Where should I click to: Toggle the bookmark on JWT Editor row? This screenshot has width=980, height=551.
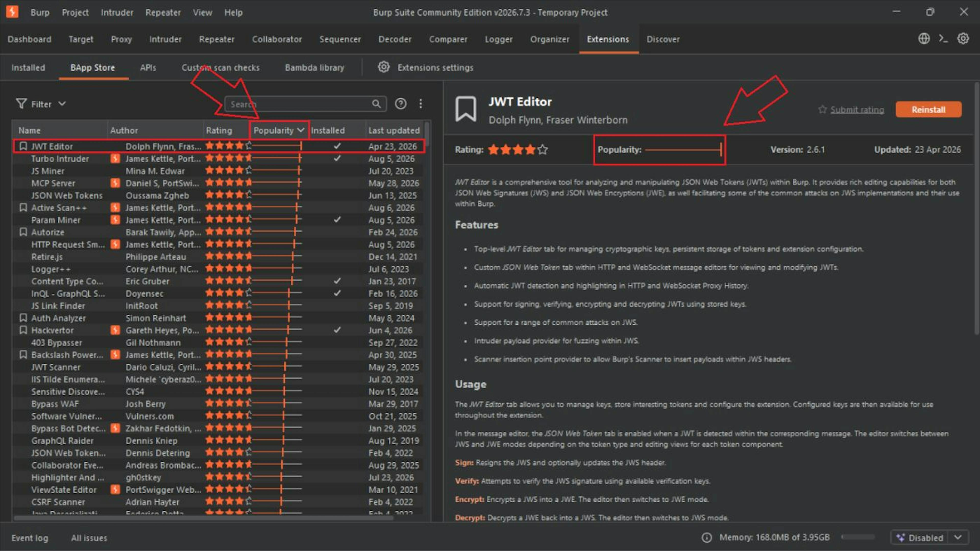pos(23,146)
